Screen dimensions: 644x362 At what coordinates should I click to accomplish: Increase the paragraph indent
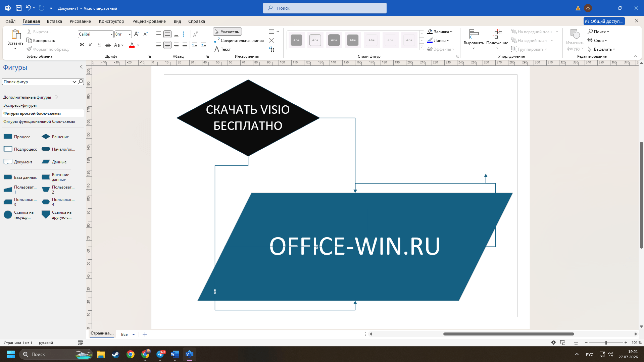point(203,45)
